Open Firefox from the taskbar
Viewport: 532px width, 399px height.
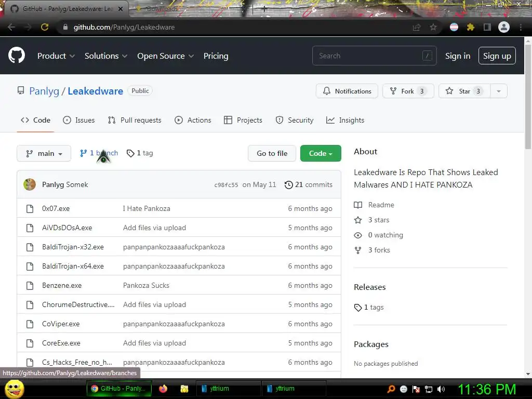click(x=163, y=389)
